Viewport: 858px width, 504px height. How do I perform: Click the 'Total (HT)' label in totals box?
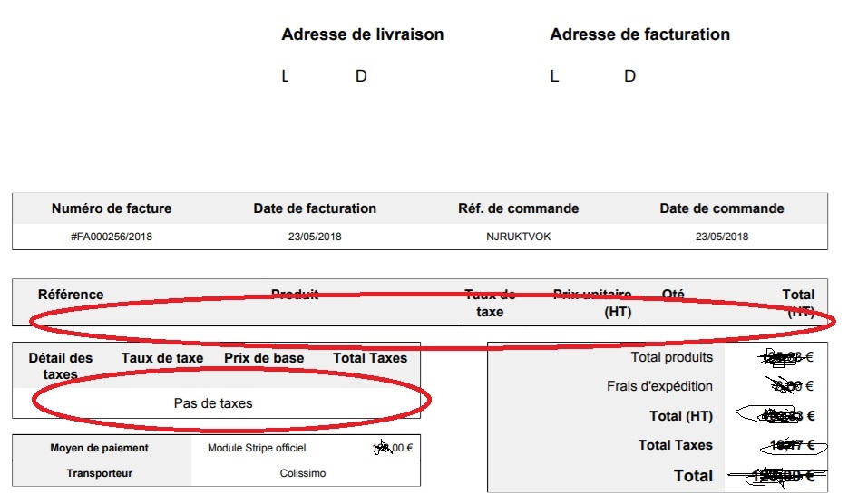[x=681, y=416]
